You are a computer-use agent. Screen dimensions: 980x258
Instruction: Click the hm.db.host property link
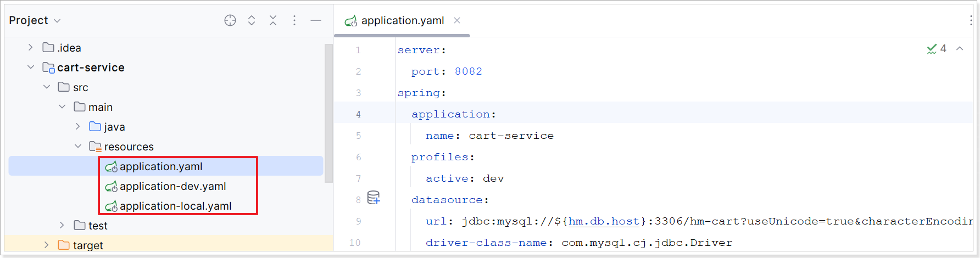tap(604, 221)
